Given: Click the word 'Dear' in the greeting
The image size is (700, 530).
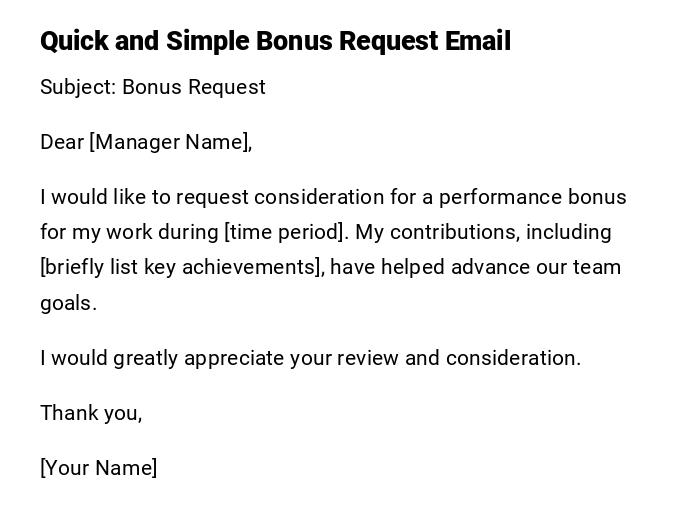Looking at the screenshot, I should click(x=62, y=142).
